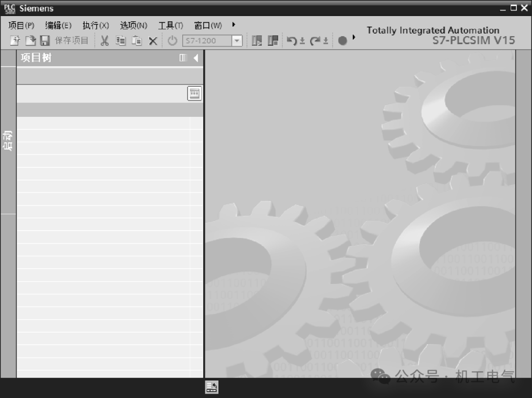Click the power on icon
This screenshot has height=398, width=532.
(172, 41)
